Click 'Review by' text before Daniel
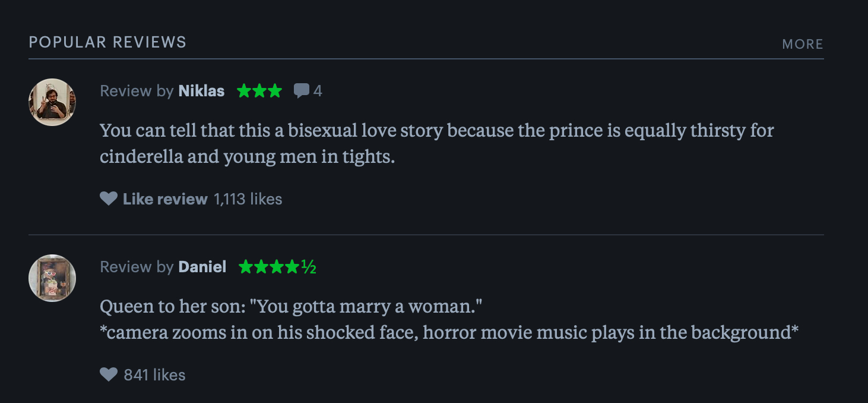The width and height of the screenshot is (868, 403). 137,267
